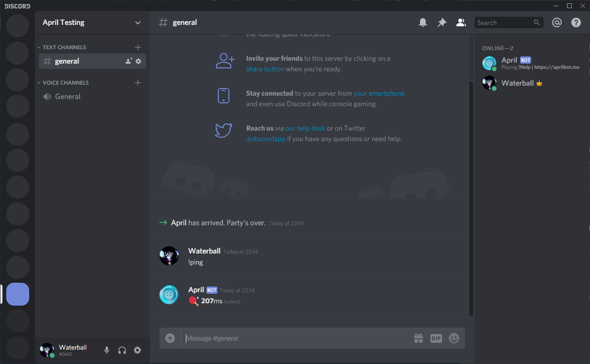Image resolution: width=590 pixels, height=364 pixels.
Task: Click the !ping message text
Action: pyautogui.click(x=196, y=262)
